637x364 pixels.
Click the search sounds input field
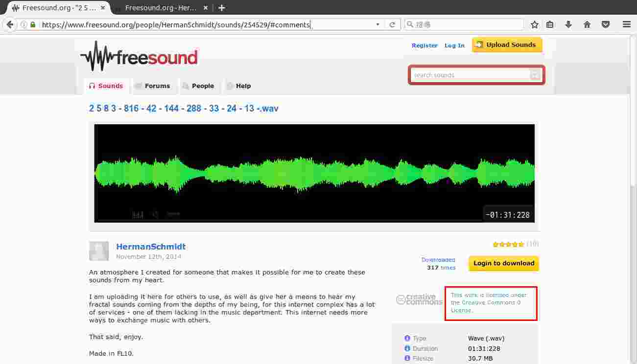[x=471, y=75]
